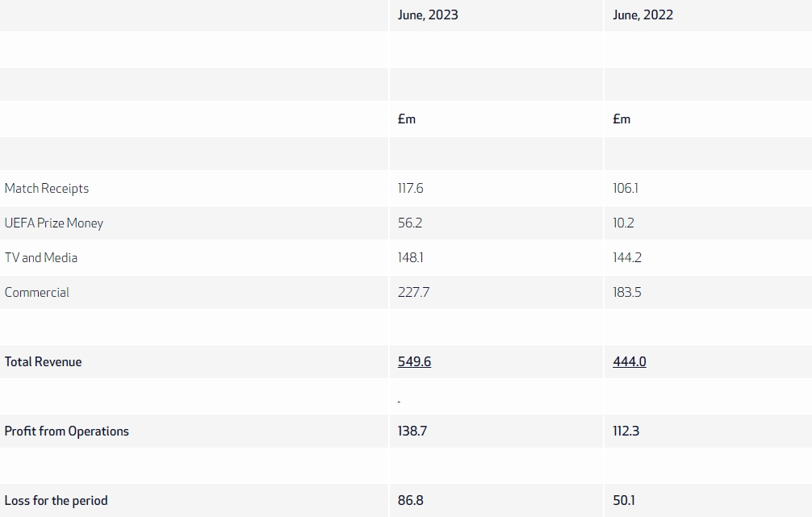The image size is (812, 517).
Task: Select the Loss for the period label
Action: click(57, 500)
